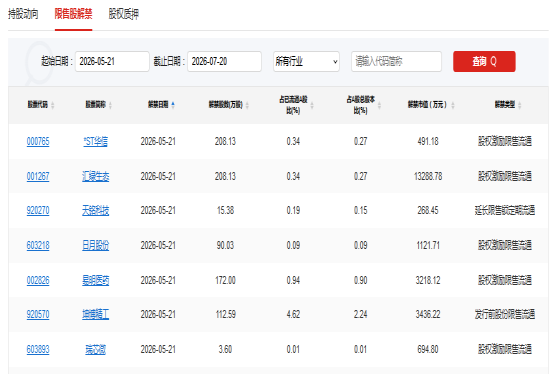
Task: Select market value cell 1121.71
Action: coord(428,245)
